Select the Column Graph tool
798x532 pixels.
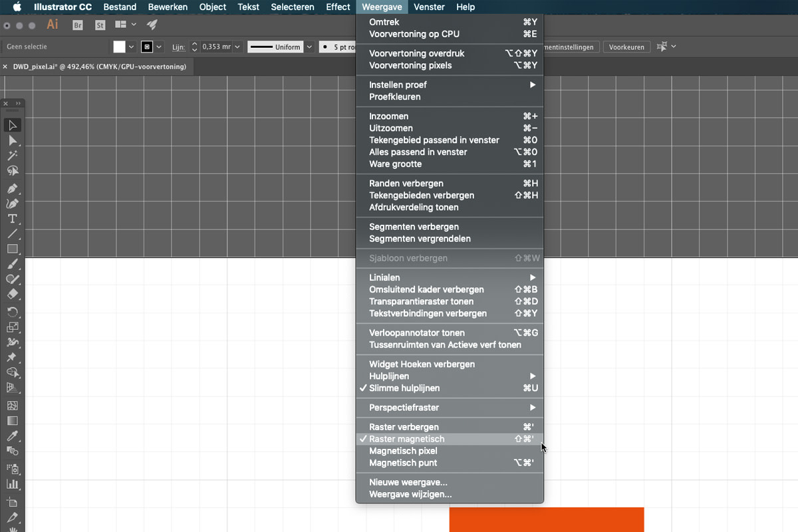[12, 484]
